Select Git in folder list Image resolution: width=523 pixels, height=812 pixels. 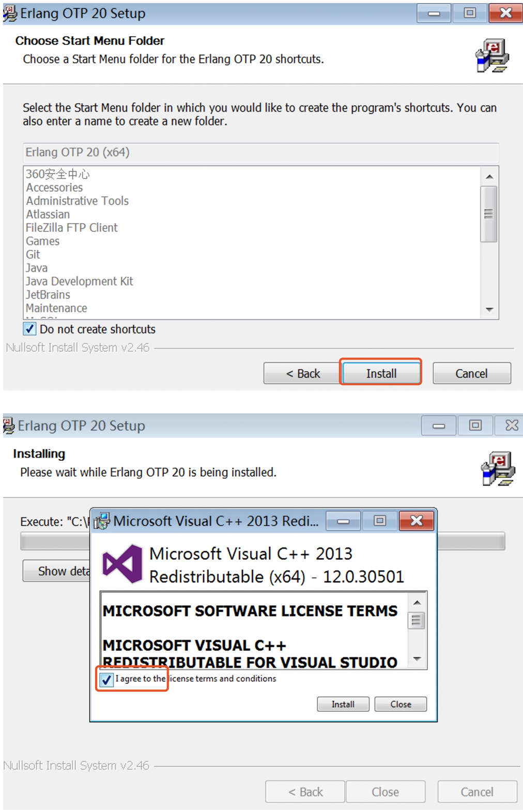coord(33,255)
